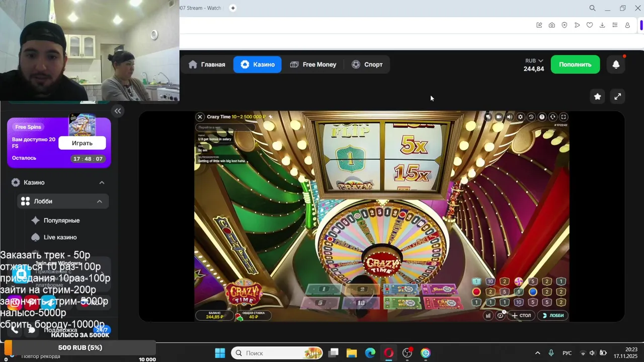Open browser edit note icon
Viewport: 644px width, 362px height.
point(539,25)
